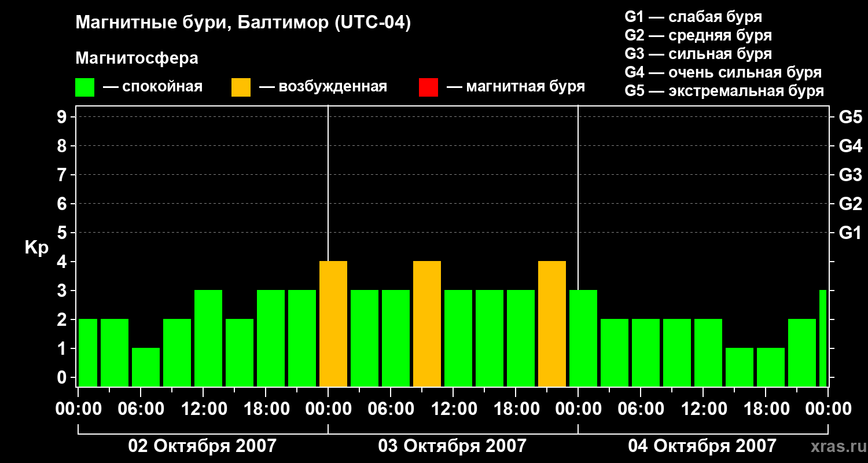Click the Kp 1 bar over 18:00, 04 Октября
Screen dimensions: 868x463
click(771, 367)
